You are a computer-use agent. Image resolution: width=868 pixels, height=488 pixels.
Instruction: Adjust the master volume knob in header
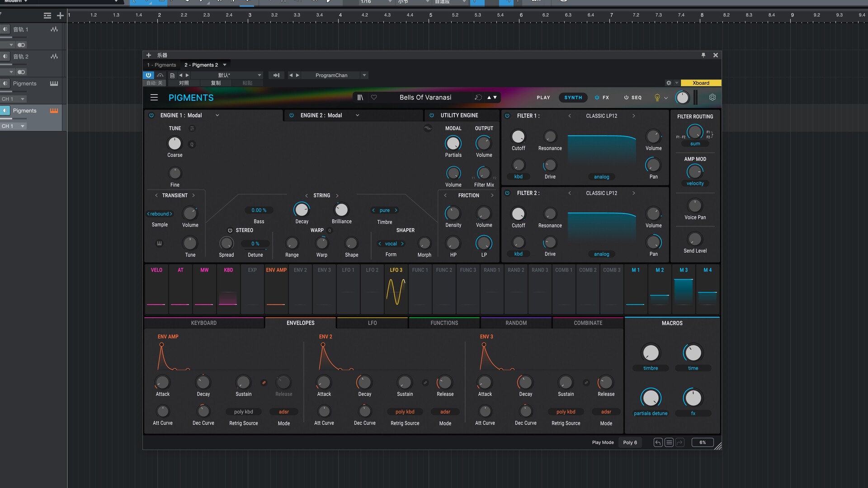682,98
